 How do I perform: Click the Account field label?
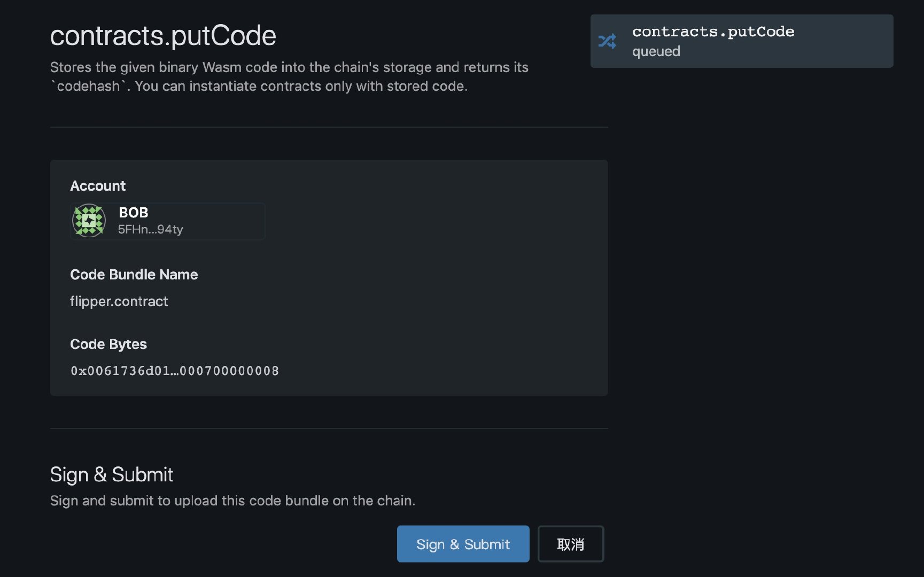tap(98, 186)
